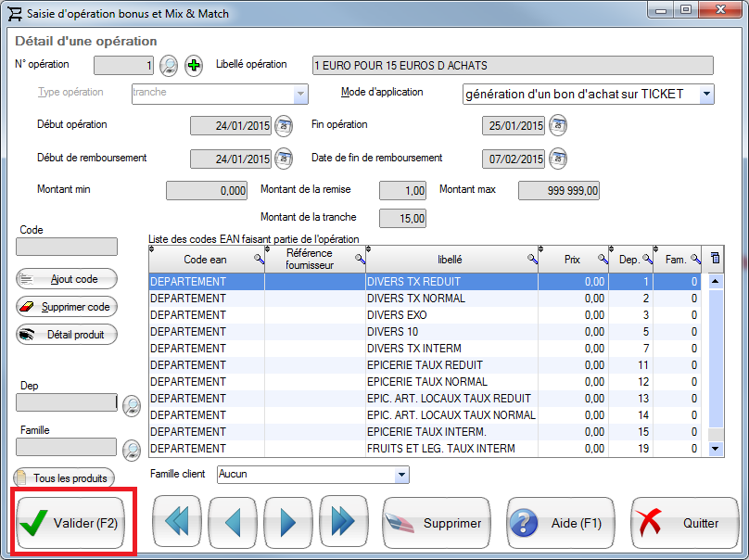Go to previous operation record
This screenshot has width=749, height=560.
(x=233, y=522)
